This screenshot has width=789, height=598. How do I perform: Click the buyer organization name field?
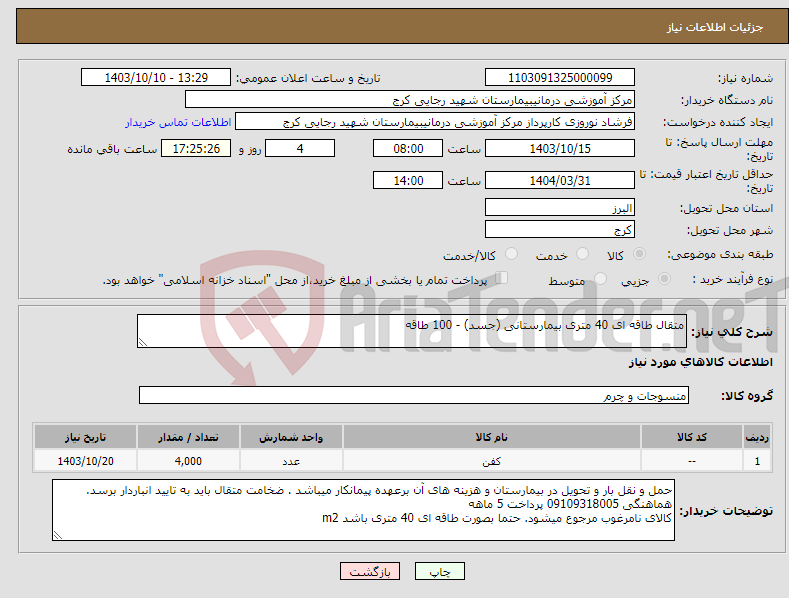410,100
